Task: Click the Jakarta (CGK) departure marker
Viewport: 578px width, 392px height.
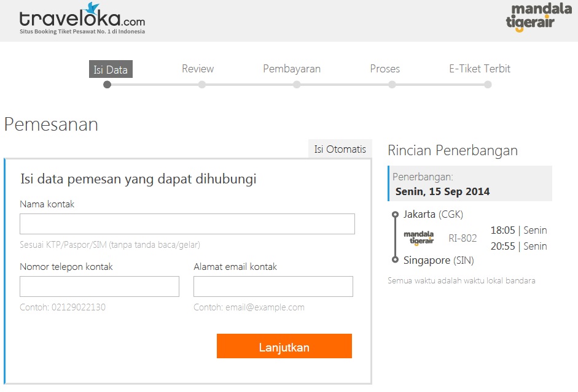Action: pos(395,215)
